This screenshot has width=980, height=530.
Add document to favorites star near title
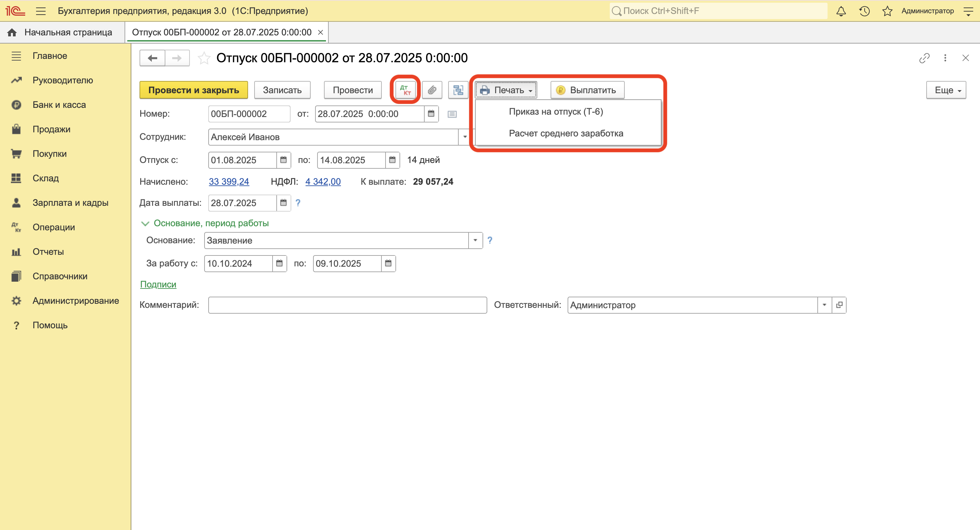point(204,58)
